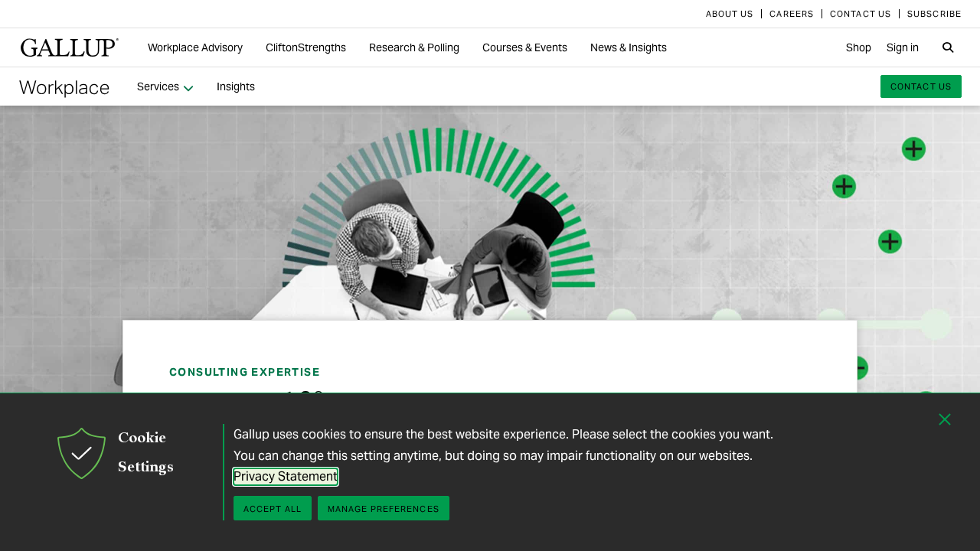
Task: Click the search magnifier icon
Action: (x=948, y=47)
